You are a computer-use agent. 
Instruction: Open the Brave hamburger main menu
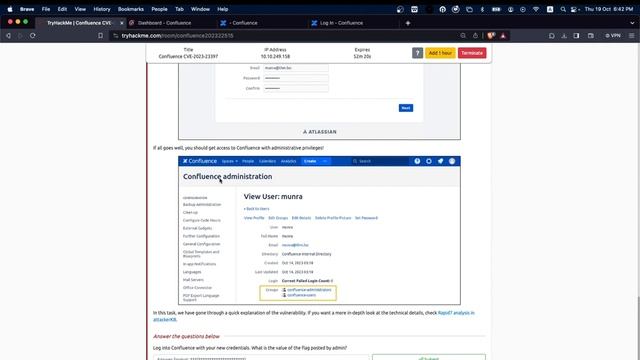coord(631,36)
